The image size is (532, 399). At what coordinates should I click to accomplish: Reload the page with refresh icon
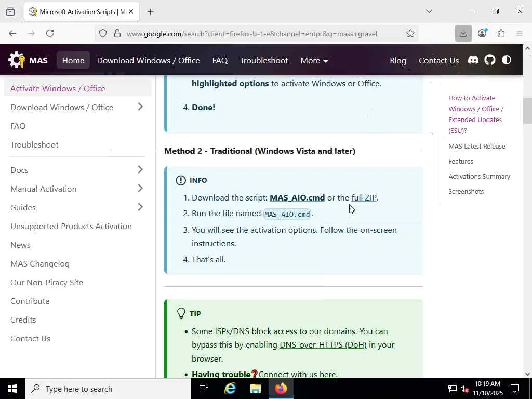coord(50,33)
